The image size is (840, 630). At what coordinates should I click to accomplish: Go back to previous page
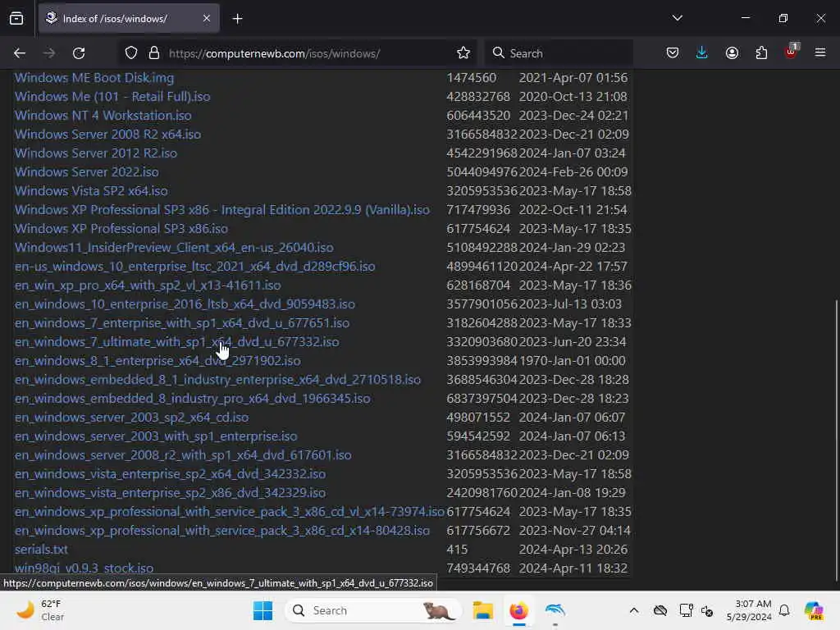coord(20,53)
